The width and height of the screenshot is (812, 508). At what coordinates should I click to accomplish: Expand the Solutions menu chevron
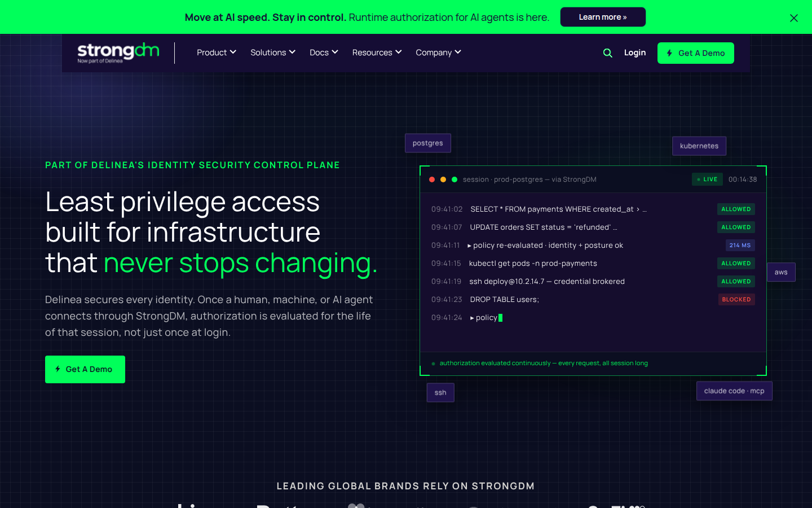292,52
